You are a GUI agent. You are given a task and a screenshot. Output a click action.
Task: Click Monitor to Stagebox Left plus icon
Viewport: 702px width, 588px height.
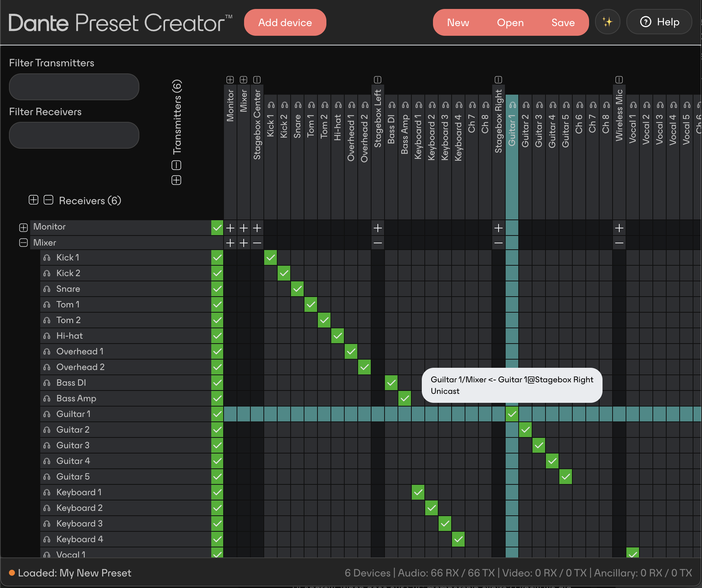(378, 228)
